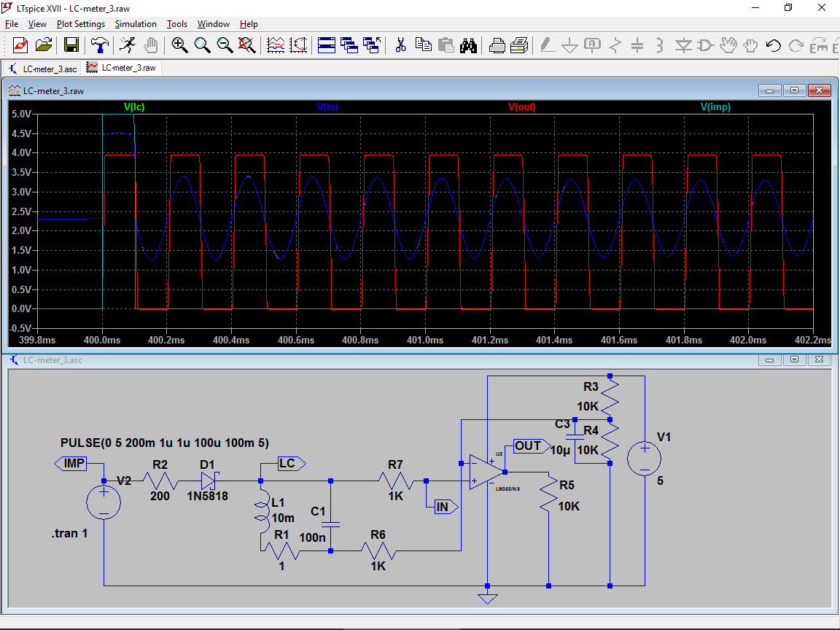Click the OUT net label in schematic
840x630 pixels.
[528, 446]
